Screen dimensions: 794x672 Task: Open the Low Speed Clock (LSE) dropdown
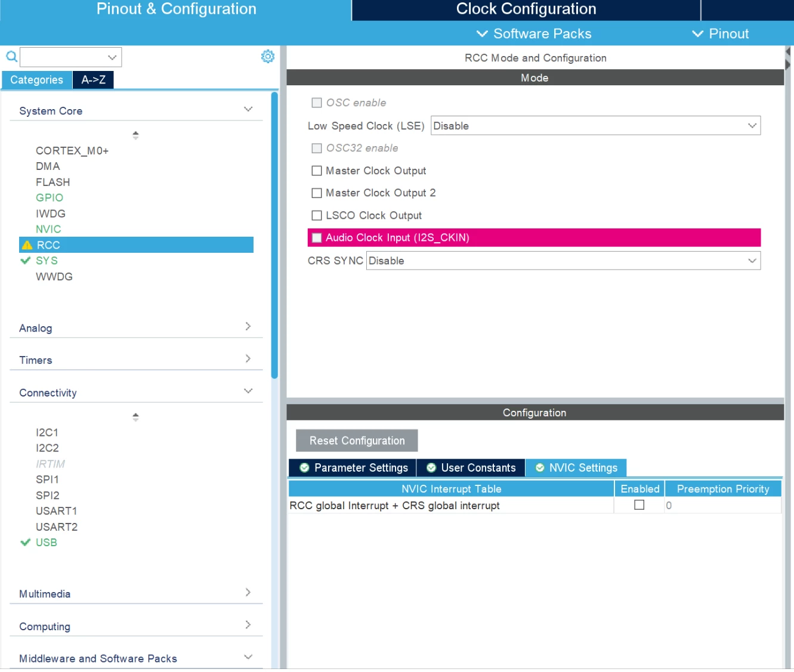pyautogui.click(x=595, y=126)
